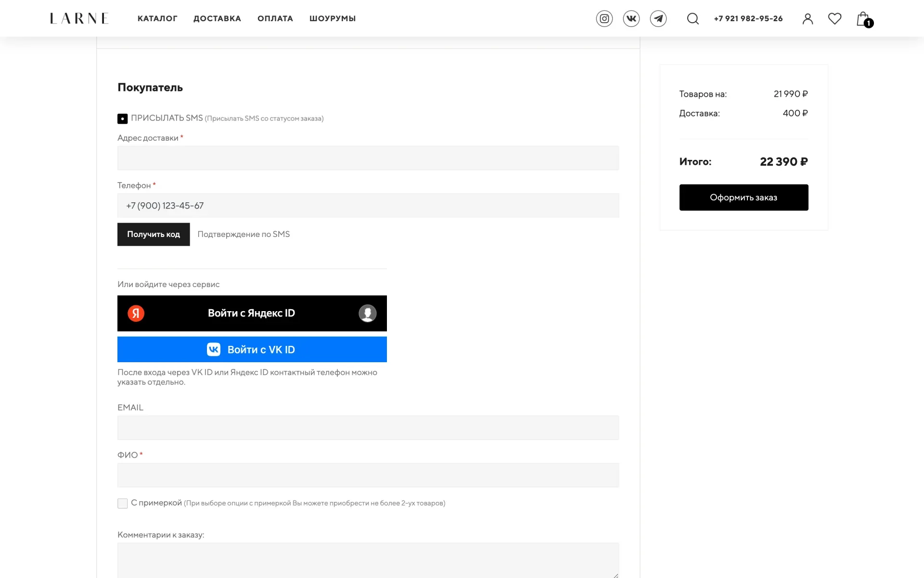Open user account profile icon
Viewport: 924px width, 578px height.
[808, 19]
